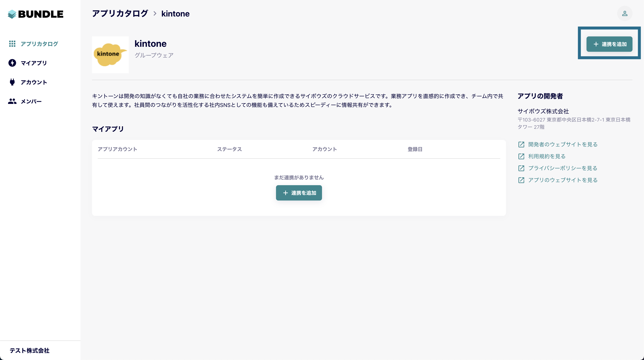
Task: Click kintone breadcrumb text
Action: [x=175, y=13]
